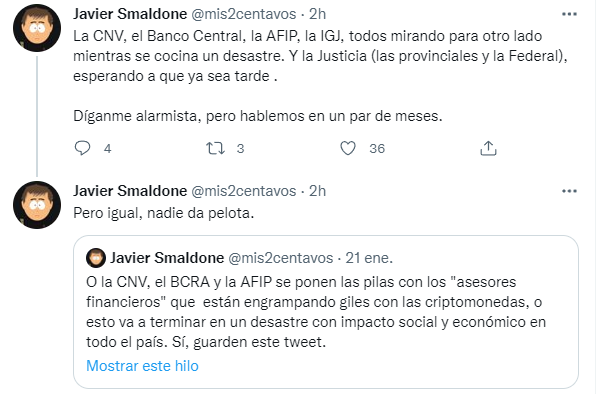The width and height of the screenshot is (606, 394).
Task: Open the quoted tweet from 21 ene.
Action: [x=326, y=312]
